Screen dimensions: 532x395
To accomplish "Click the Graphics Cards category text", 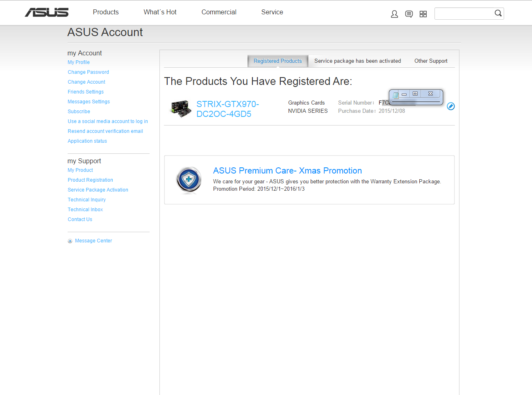I will (306, 103).
